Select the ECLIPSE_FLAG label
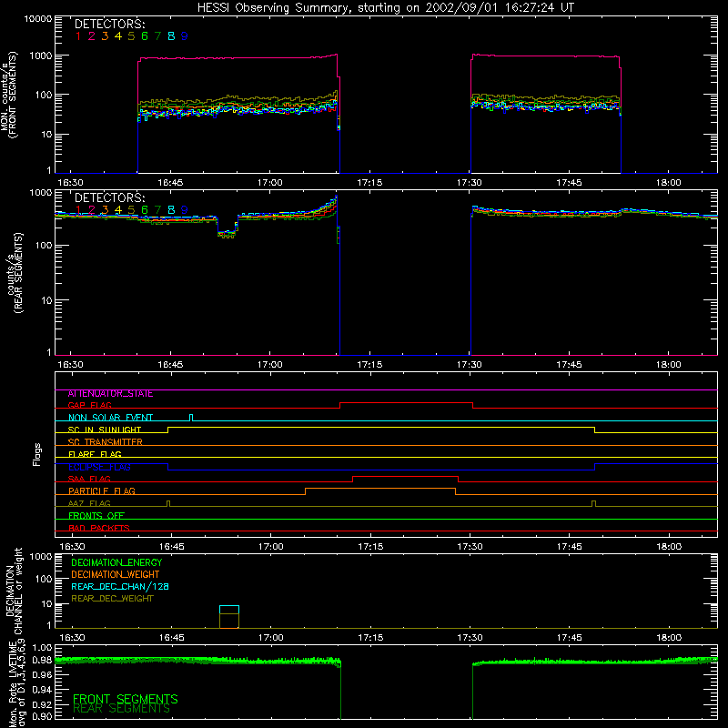This screenshot has height=728, width=728. 99,467
